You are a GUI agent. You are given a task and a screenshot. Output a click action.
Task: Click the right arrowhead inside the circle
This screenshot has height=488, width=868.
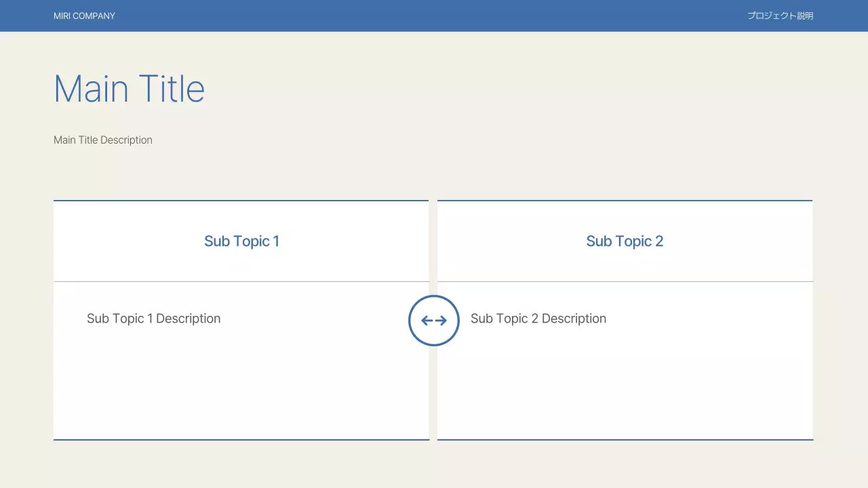tap(443, 321)
